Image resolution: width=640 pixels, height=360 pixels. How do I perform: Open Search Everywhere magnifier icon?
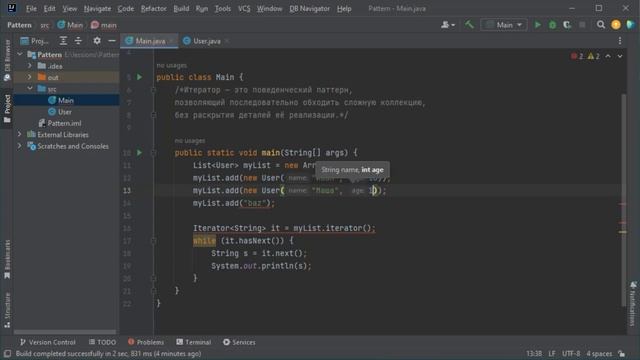coord(600,25)
